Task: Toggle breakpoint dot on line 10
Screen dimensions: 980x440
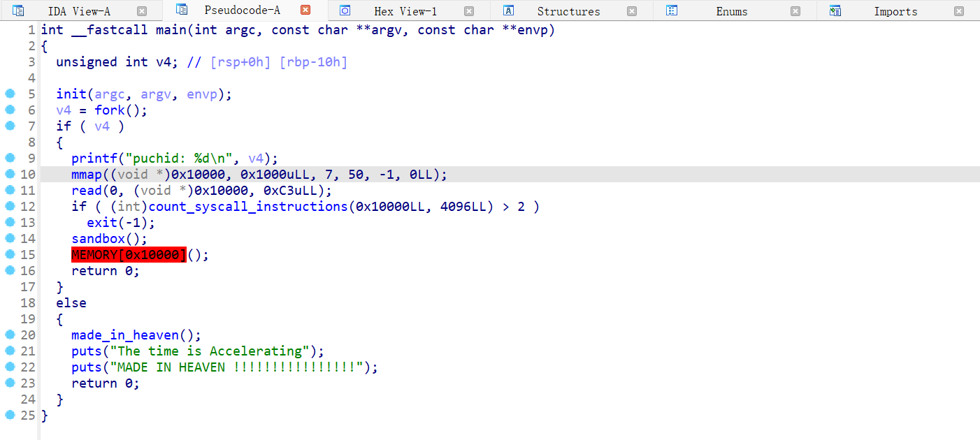Action: pyautogui.click(x=10, y=175)
